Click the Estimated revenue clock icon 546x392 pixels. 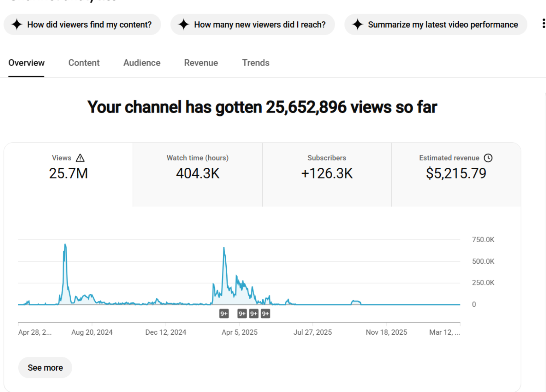click(488, 158)
